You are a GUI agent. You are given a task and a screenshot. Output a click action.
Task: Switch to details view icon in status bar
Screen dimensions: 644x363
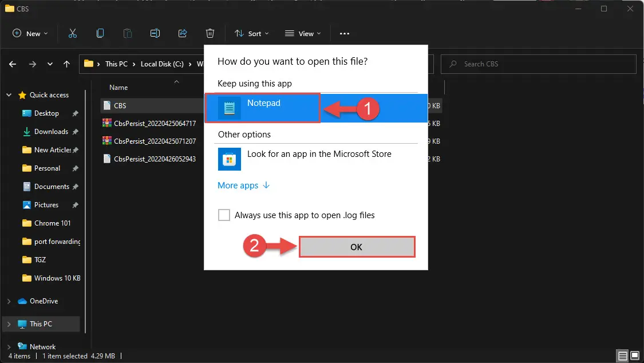tap(623, 356)
